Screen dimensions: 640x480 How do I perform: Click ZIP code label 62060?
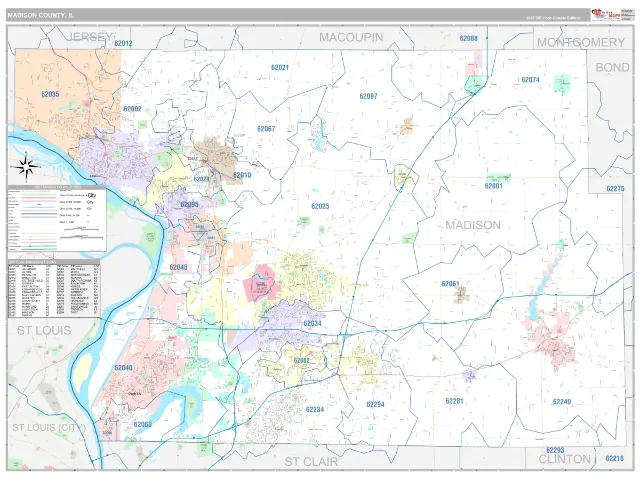pos(142,424)
